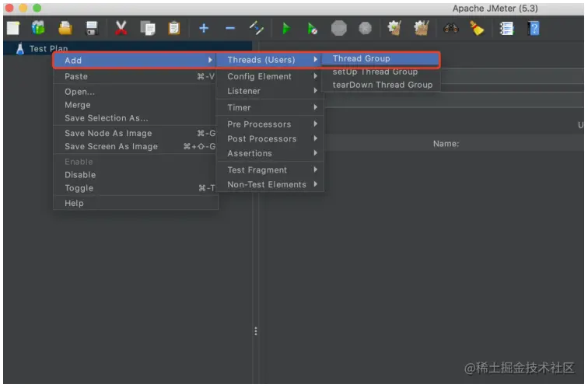The width and height of the screenshot is (588, 388).
Task: Click Save Selection As... menu entry
Action: click(x=135, y=118)
